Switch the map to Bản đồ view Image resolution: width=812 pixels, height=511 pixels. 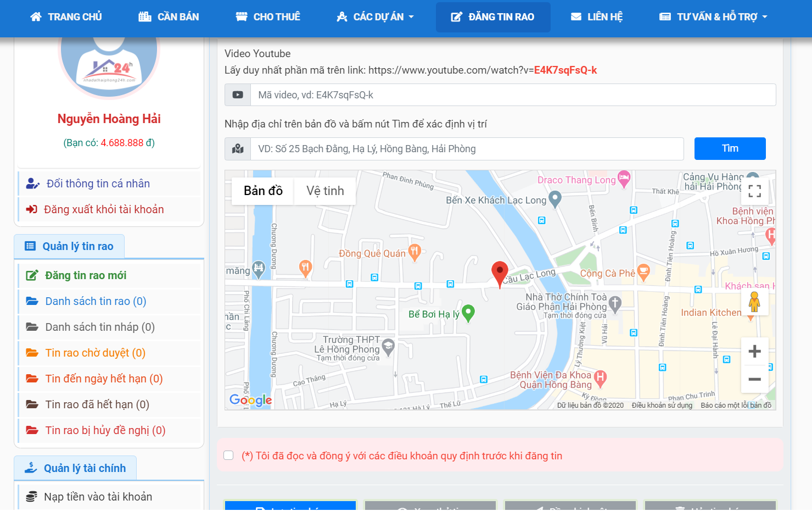coord(263,191)
